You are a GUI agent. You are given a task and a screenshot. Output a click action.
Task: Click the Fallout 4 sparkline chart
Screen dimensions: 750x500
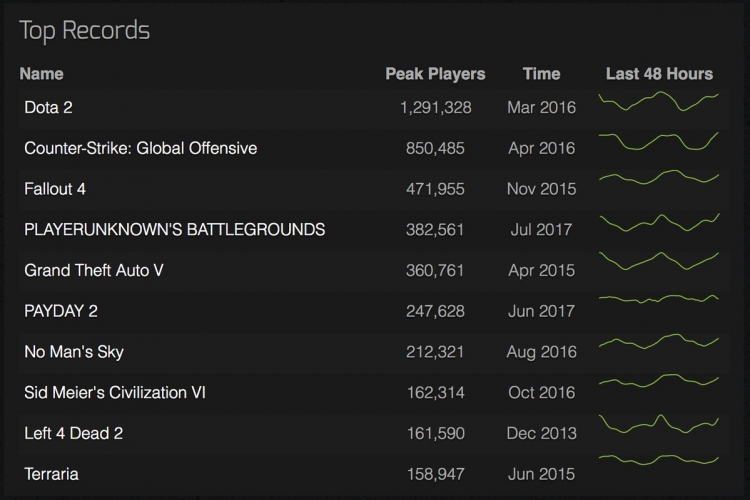pyautogui.click(x=659, y=178)
